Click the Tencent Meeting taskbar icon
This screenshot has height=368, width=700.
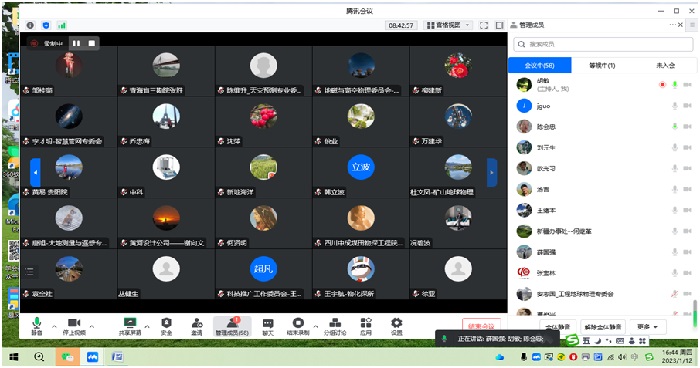(x=92, y=357)
